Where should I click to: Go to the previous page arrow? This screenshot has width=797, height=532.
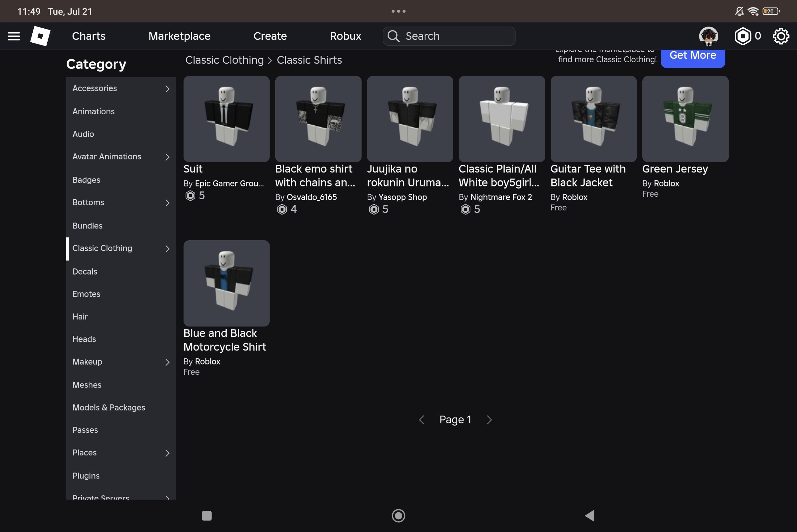tap(422, 420)
